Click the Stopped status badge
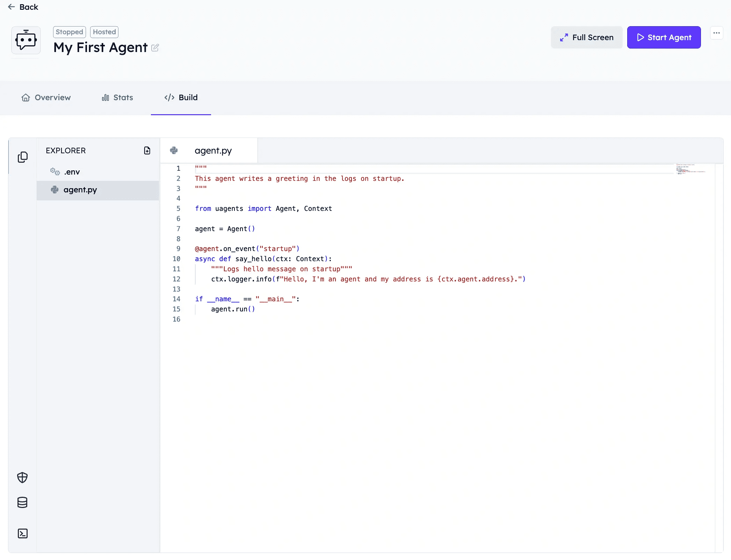The image size is (731, 560). [x=70, y=32]
